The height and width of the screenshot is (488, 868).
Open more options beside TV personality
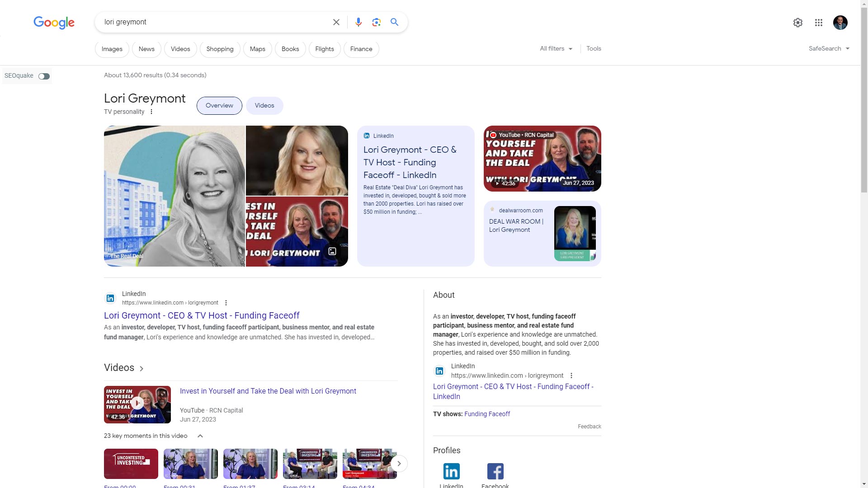pyautogui.click(x=151, y=112)
